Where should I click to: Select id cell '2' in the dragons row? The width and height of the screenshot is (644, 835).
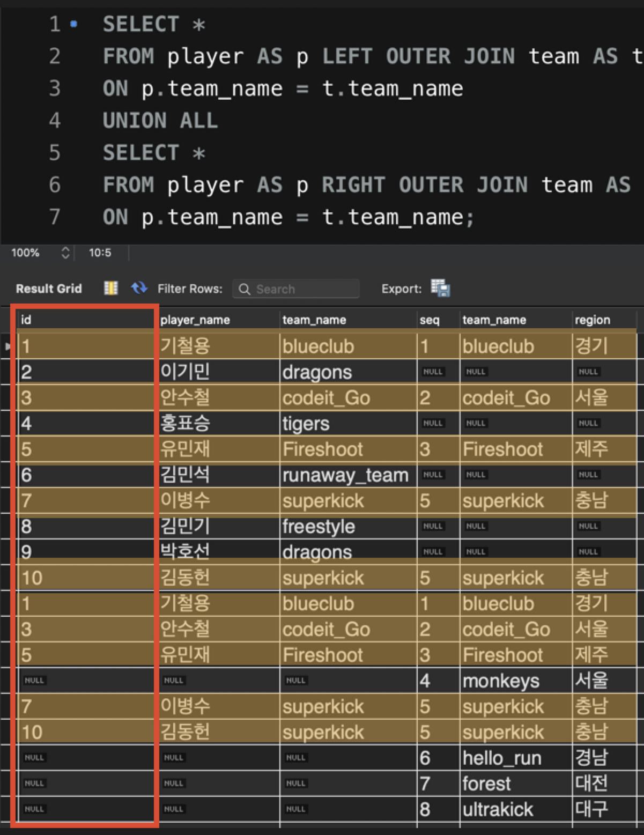coord(86,372)
